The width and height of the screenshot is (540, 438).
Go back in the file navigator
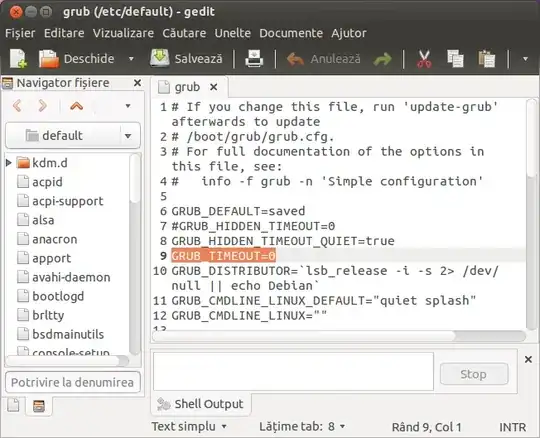coord(17,106)
